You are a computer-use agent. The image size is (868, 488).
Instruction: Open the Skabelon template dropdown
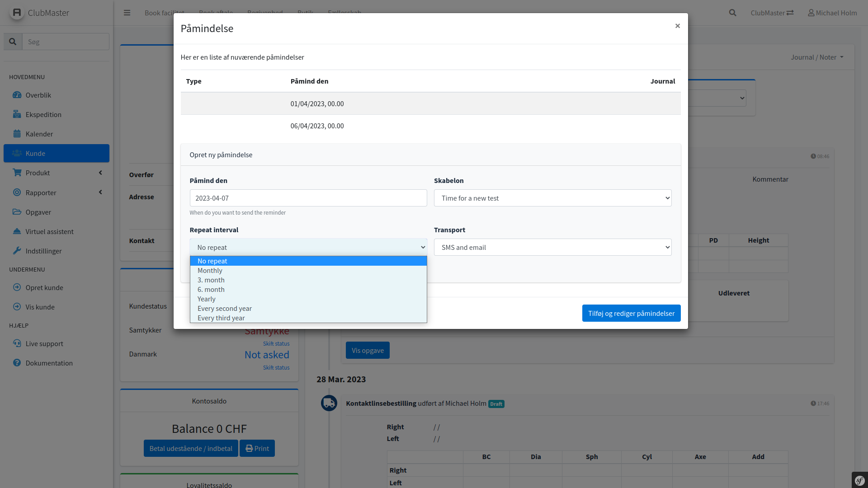click(552, 198)
